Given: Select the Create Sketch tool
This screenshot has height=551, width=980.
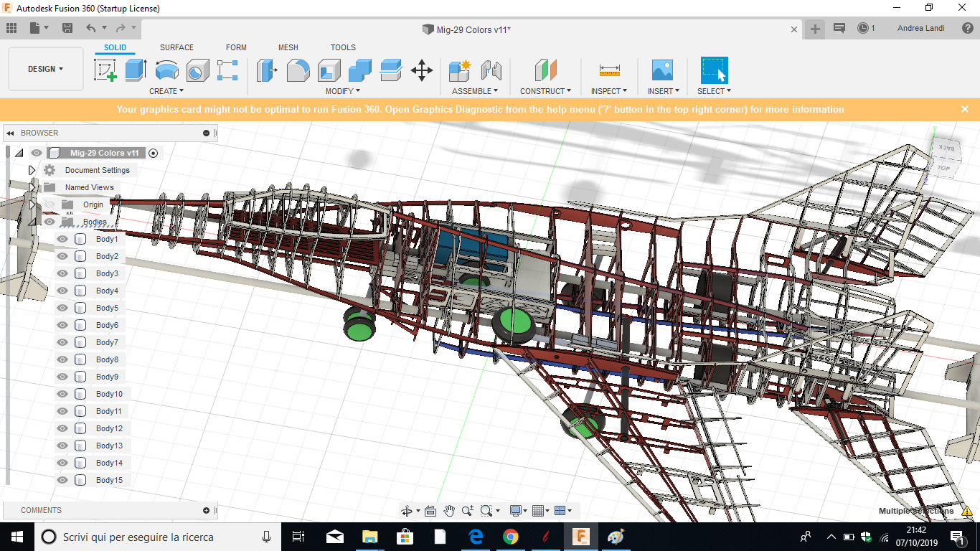Looking at the screenshot, I should click(x=105, y=70).
